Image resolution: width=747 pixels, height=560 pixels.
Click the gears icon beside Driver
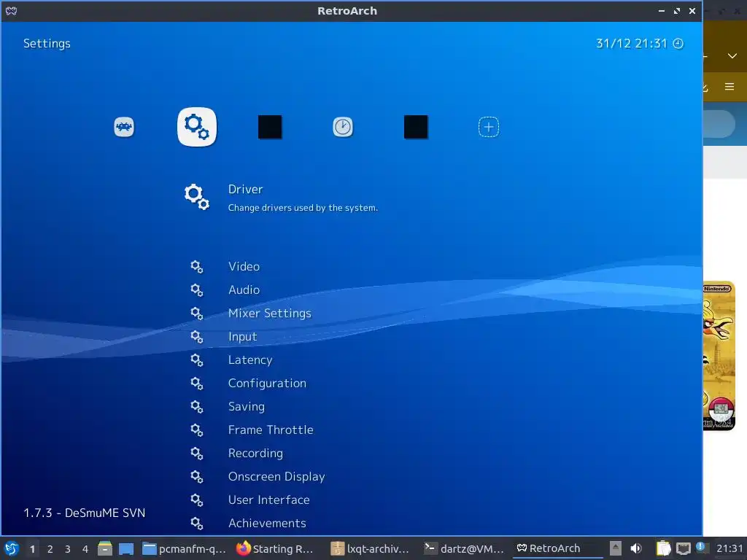pyautogui.click(x=197, y=197)
